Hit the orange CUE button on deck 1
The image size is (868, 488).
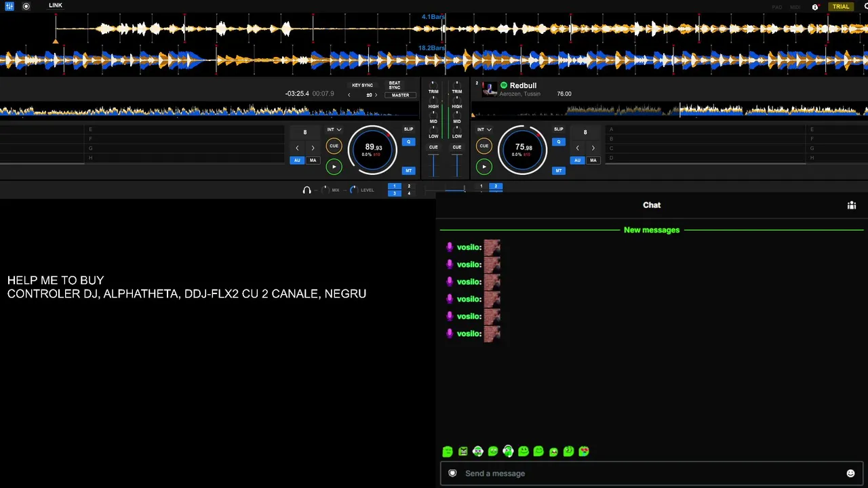(334, 146)
